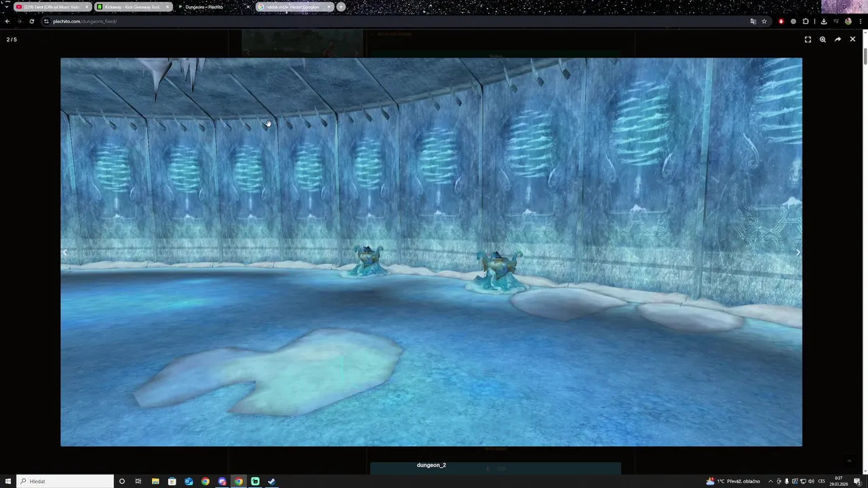868x488 pixels.
Task: Open File Explorer from the taskbar
Action: tap(155, 481)
